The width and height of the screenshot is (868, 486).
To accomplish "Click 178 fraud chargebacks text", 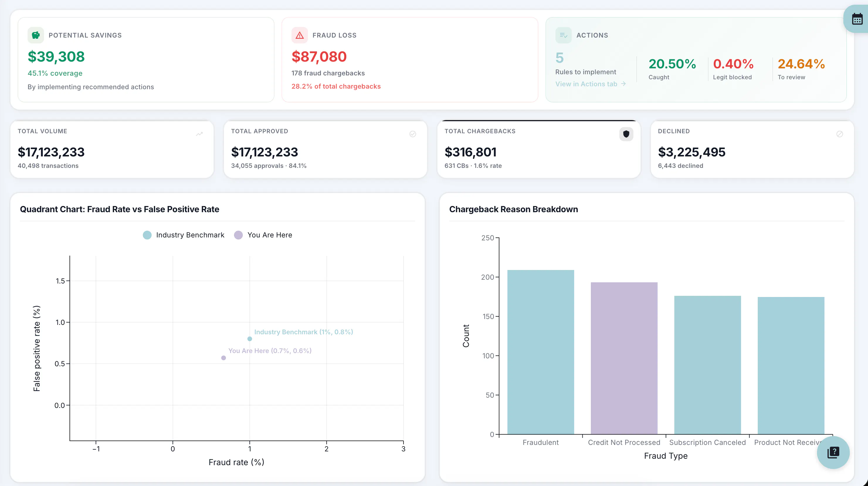I will (x=328, y=73).
